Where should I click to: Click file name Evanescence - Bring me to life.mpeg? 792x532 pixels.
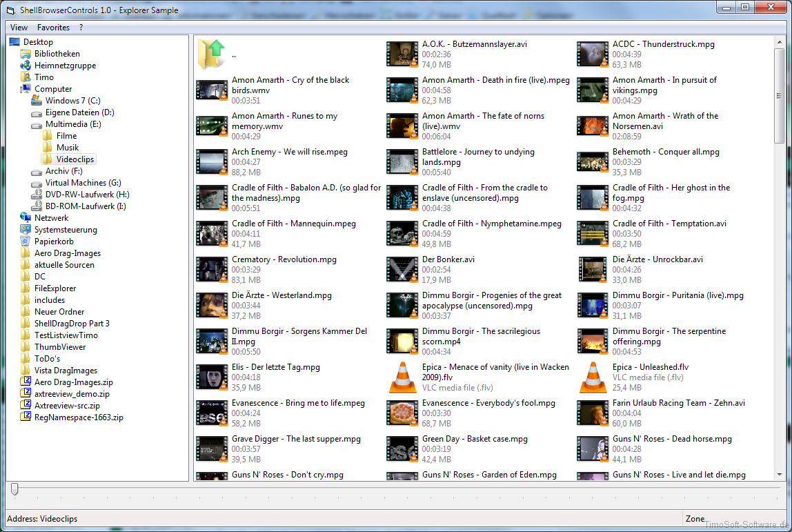(x=298, y=403)
